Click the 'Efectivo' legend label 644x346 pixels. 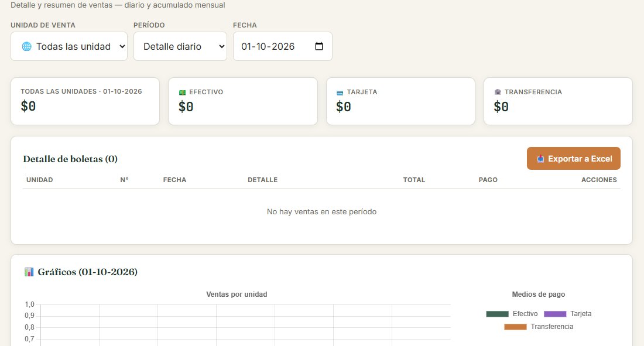(x=525, y=314)
